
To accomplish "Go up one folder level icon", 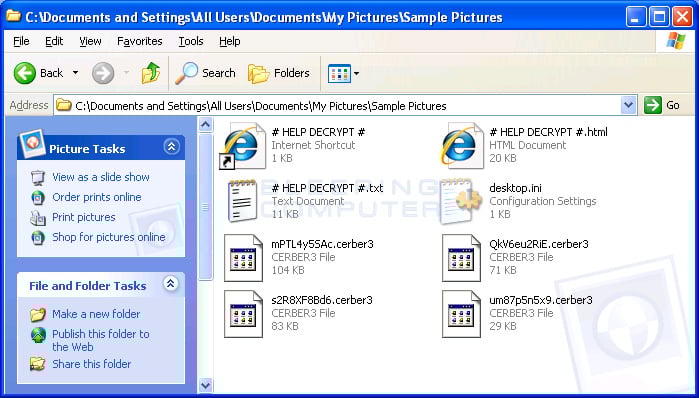I will 151,73.
